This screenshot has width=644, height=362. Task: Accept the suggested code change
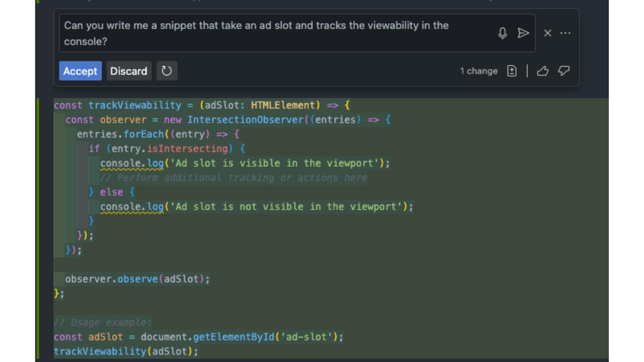coord(80,71)
